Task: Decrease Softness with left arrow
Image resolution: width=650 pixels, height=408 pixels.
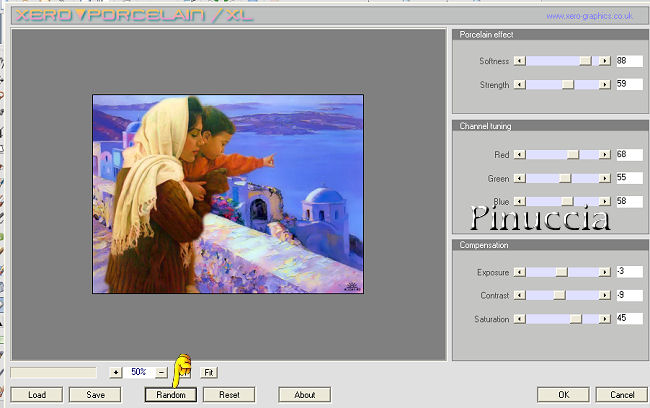Action: click(519, 61)
